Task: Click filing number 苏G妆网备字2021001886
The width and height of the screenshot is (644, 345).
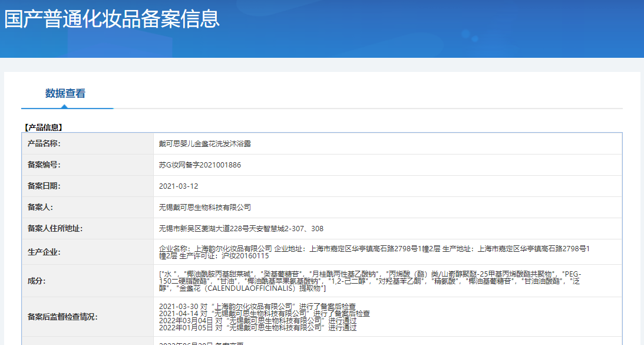Action: coord(200,165)
